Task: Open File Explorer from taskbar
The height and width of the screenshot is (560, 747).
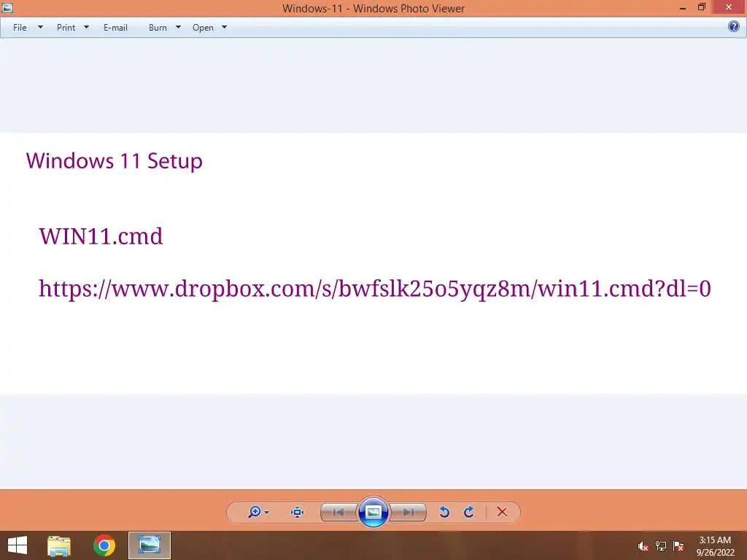Action: pos(59,545)
